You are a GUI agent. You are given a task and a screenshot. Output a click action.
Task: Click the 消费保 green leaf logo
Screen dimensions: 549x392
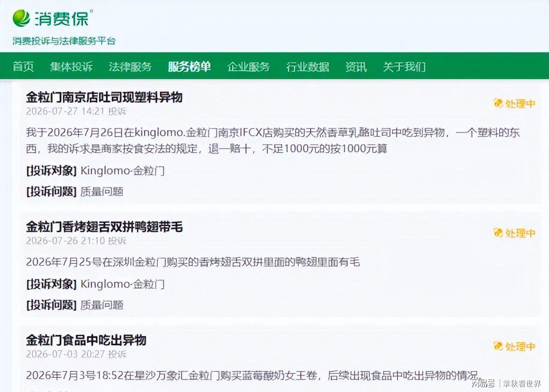pyautogui.click(x=21, y=18)
